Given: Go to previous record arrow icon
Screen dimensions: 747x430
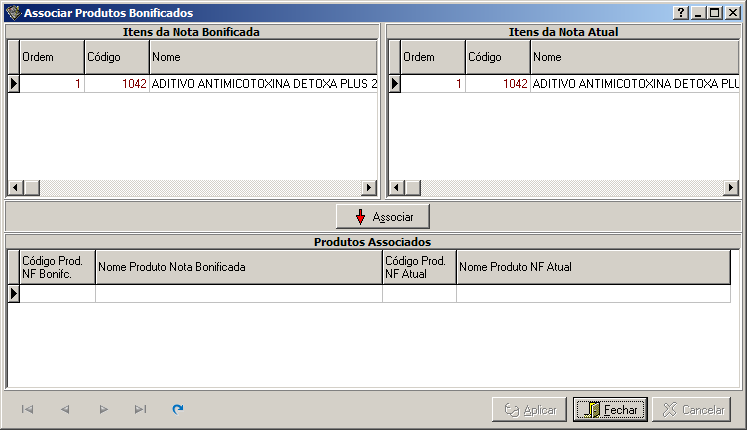Looking at the screenshot, I should 65,409.
